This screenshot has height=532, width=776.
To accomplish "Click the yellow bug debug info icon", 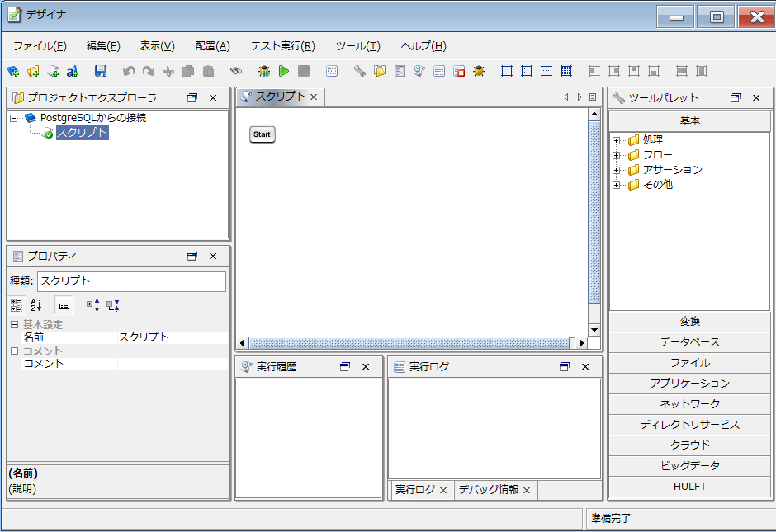I will coord(479,71).
